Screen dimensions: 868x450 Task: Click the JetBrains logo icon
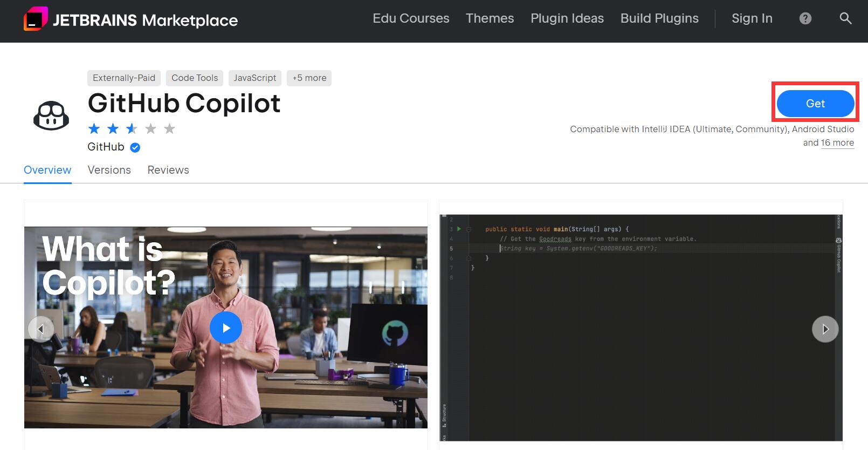[36, 19]
